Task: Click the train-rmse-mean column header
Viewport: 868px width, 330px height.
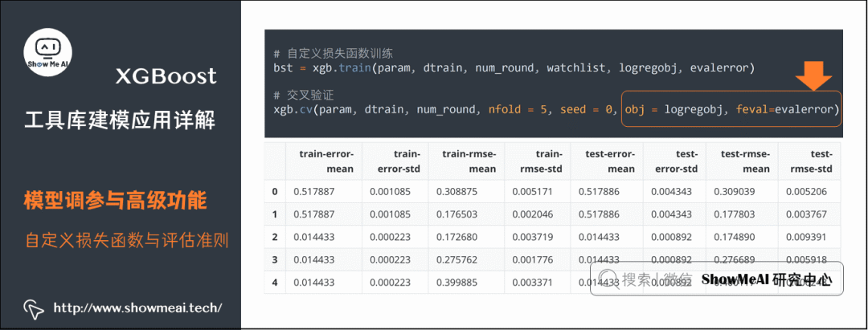Action: (x=469, y=161)
